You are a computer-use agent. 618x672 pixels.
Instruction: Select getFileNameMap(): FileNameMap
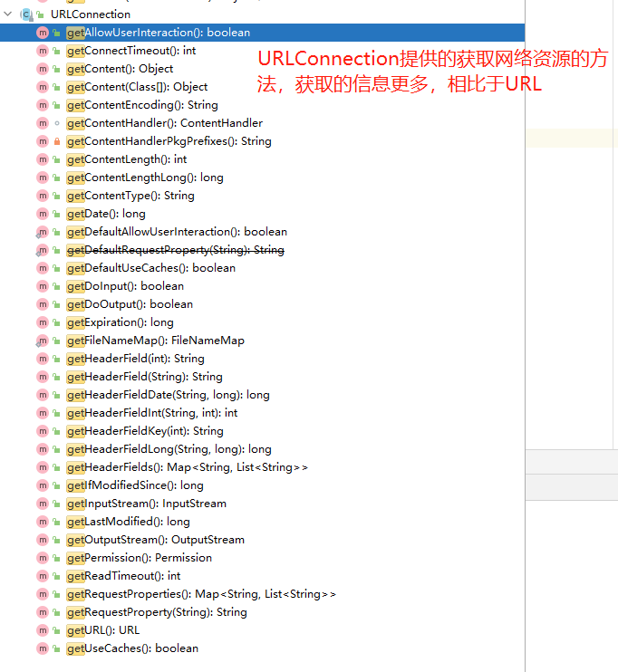pyautogui.click(x=156, y=341)
